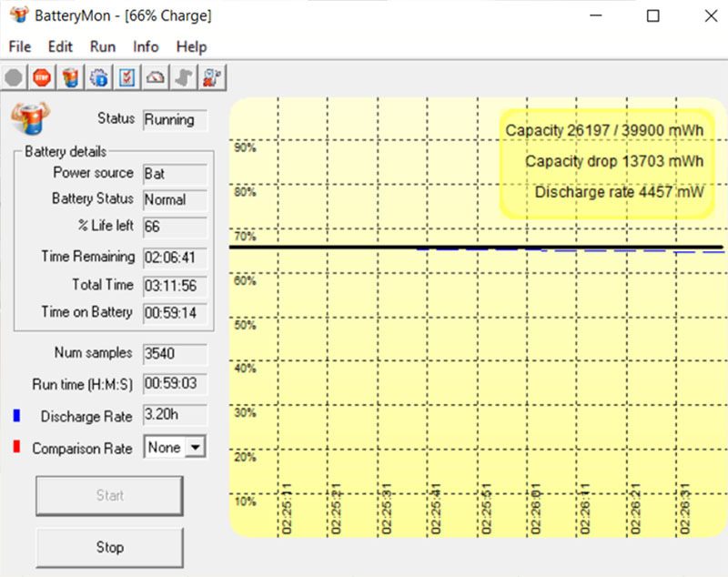This screenshot has height=577, width=728.
Task: Click the red stop sign toolbar icon
Action: [41, 78]
